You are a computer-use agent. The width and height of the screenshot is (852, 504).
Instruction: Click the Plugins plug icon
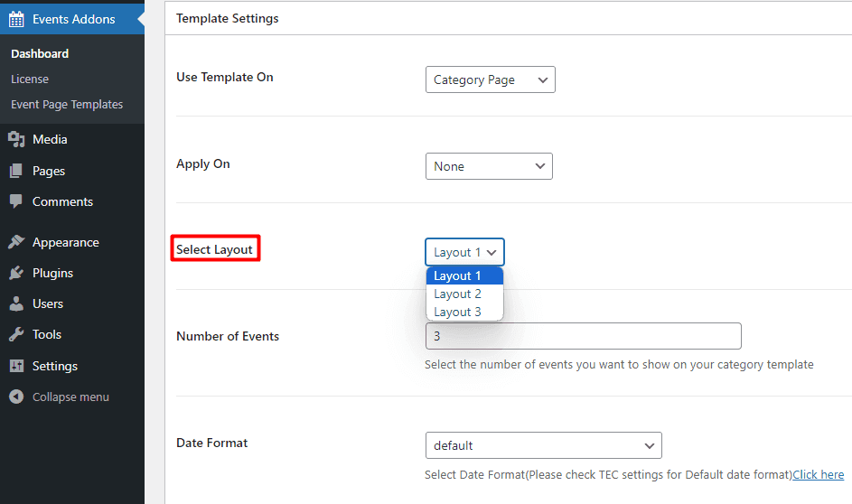[16, 273]
